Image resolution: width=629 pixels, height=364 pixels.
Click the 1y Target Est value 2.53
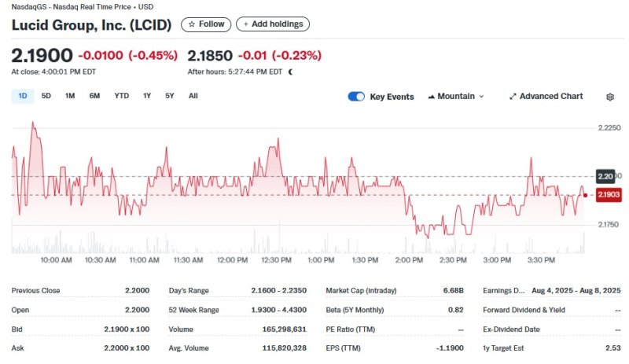pyautogui.click(x=613, y=348)
